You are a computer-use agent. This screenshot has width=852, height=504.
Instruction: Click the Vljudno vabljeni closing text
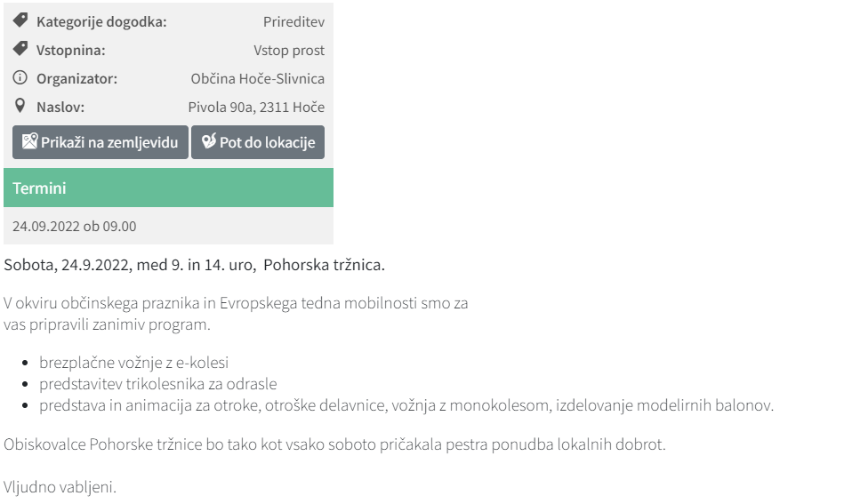click(x=60, y=487)
